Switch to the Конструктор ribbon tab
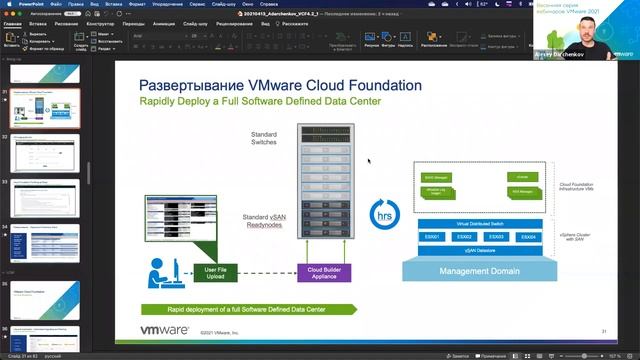 [x=100, y=24]
